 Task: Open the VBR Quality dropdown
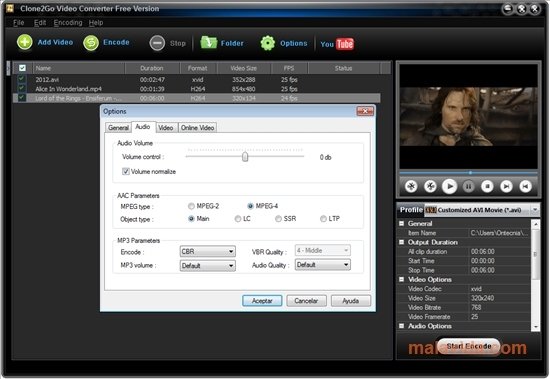tap(322, 250)
